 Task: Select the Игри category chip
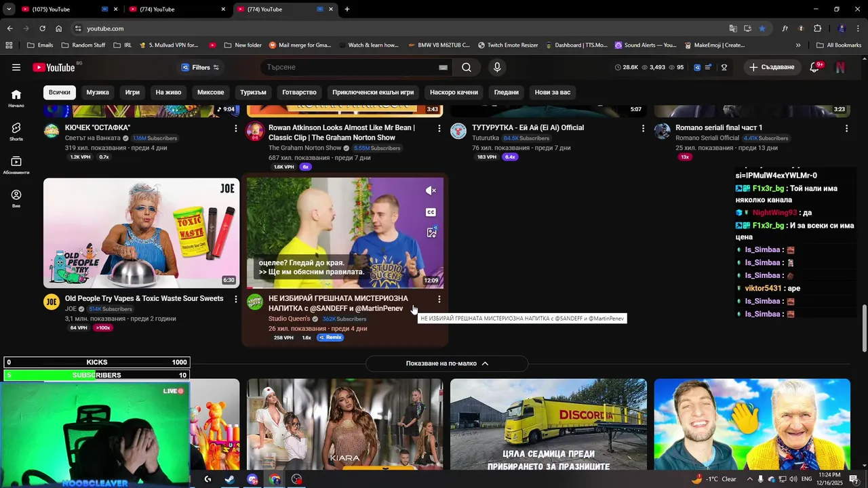click(132, 92)
